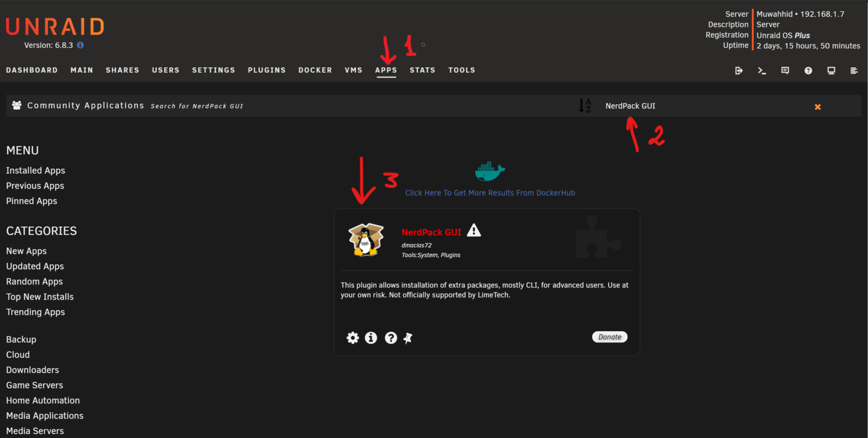Switch to the Shares tab

[123, 70]
